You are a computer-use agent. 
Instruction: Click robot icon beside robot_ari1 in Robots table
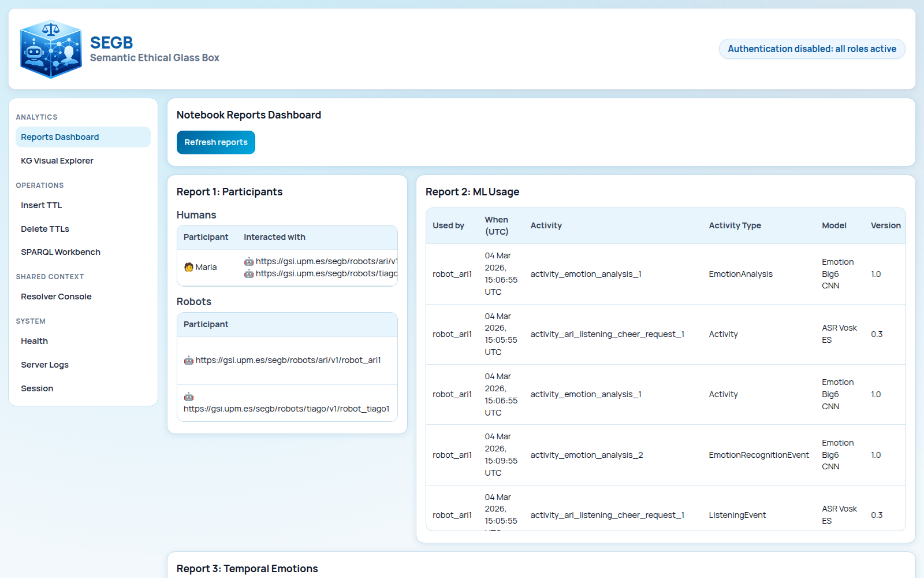click(x=189, y=360)
